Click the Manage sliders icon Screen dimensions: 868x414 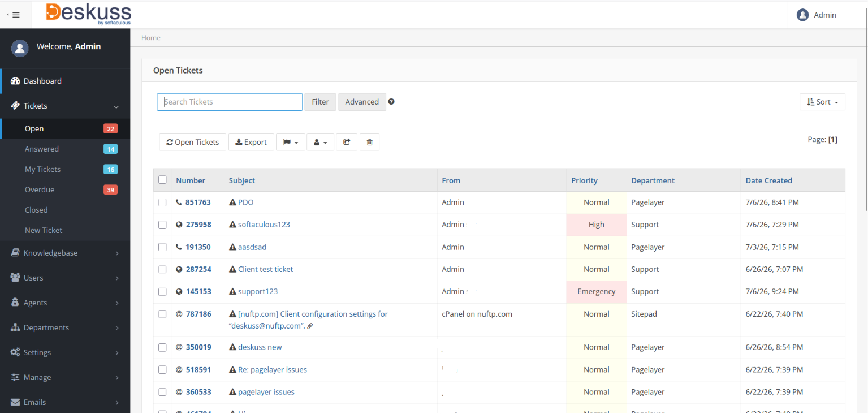15,377
